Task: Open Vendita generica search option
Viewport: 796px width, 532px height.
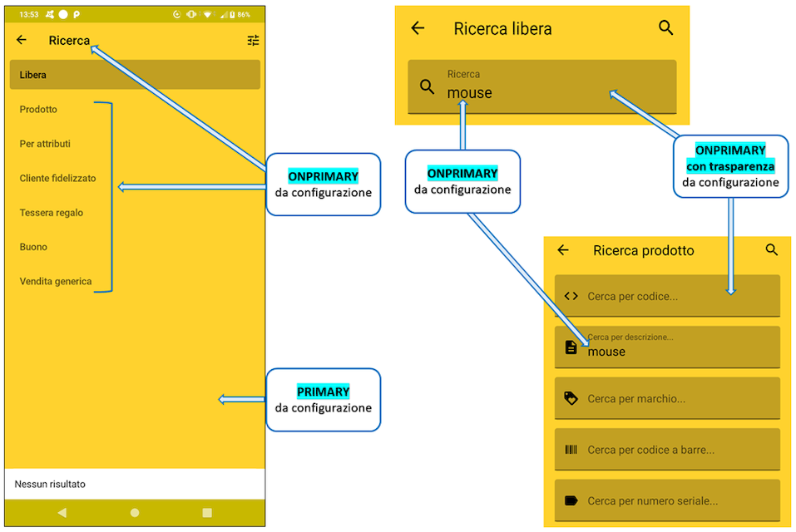Action: (56, 282)
